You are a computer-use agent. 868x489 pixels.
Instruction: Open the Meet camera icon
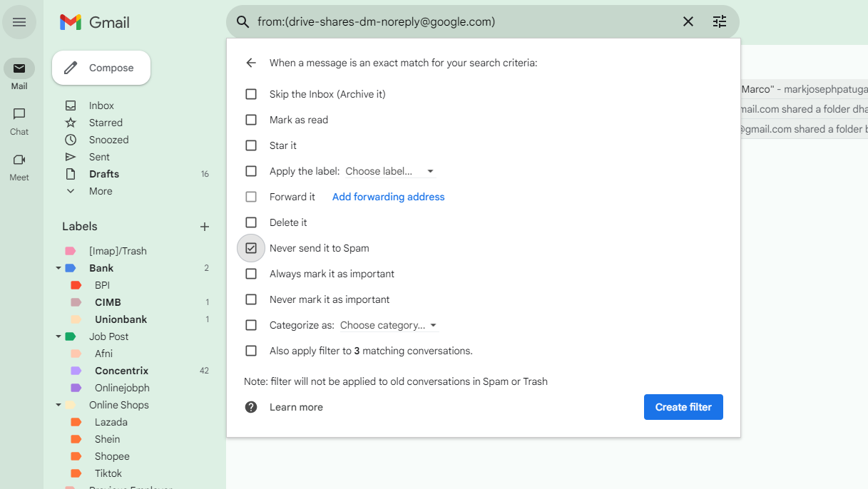(x=19, y=160)
